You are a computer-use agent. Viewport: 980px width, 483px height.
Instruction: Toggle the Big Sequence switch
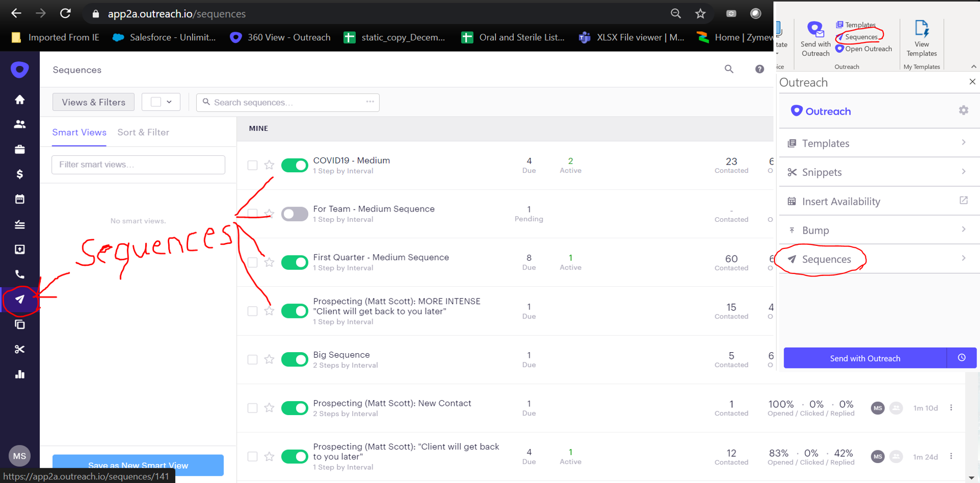[294, 359]
